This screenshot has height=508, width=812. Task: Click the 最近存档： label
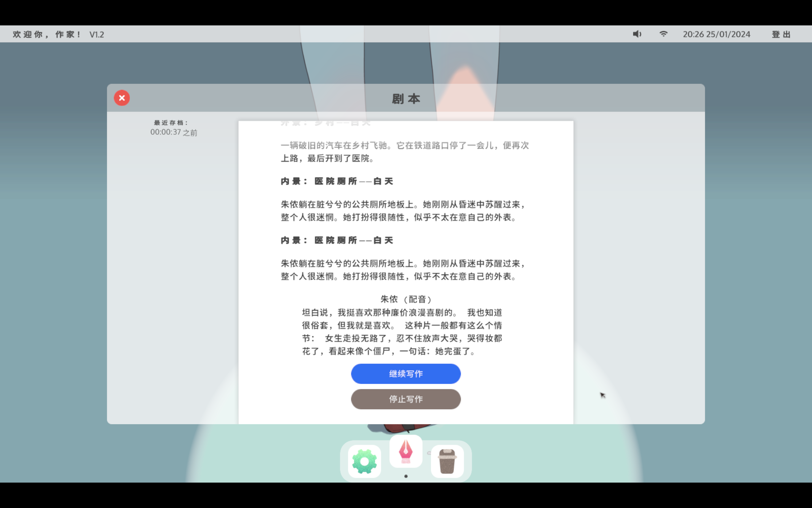click(171, 123)
